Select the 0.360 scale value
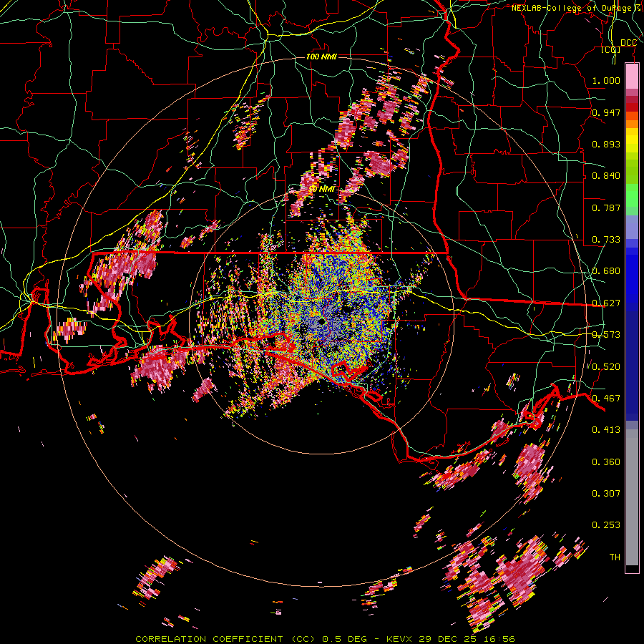Viewport: 644px width, 644px height. [606, 462]
